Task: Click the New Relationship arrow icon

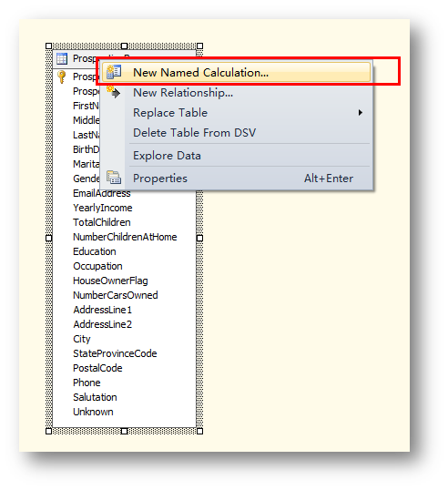Action: pyautogui.click(x=113, y=92)
